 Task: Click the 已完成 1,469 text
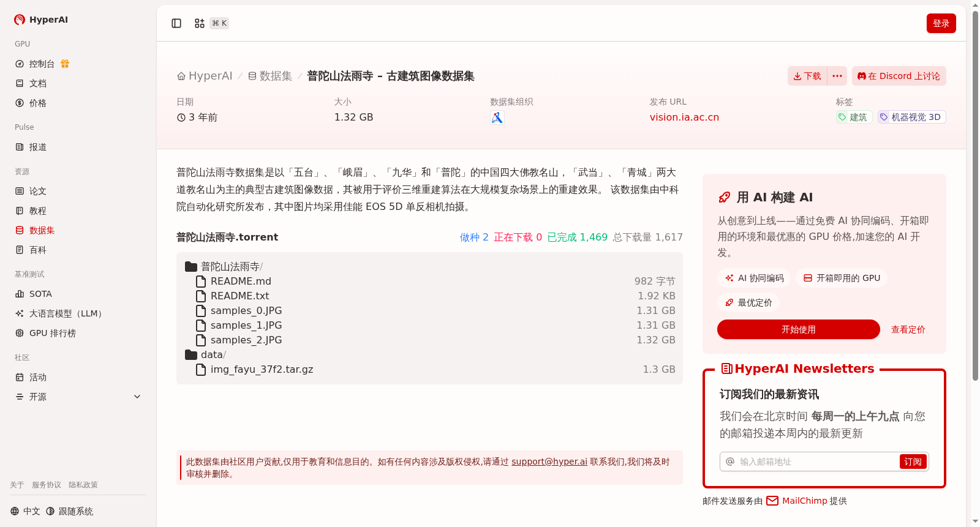(577, 237)
